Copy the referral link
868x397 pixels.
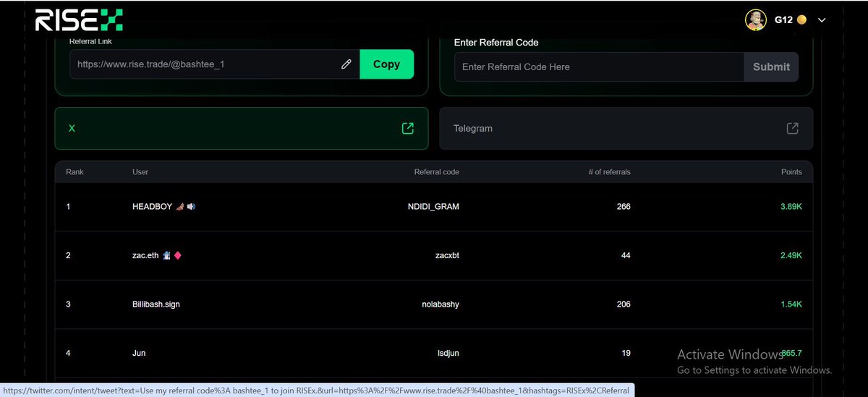click(386, 64)
